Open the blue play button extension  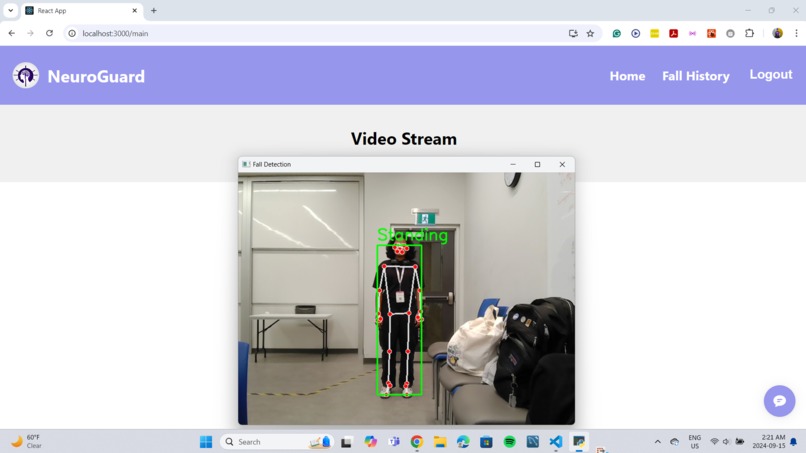coord(635,33)
